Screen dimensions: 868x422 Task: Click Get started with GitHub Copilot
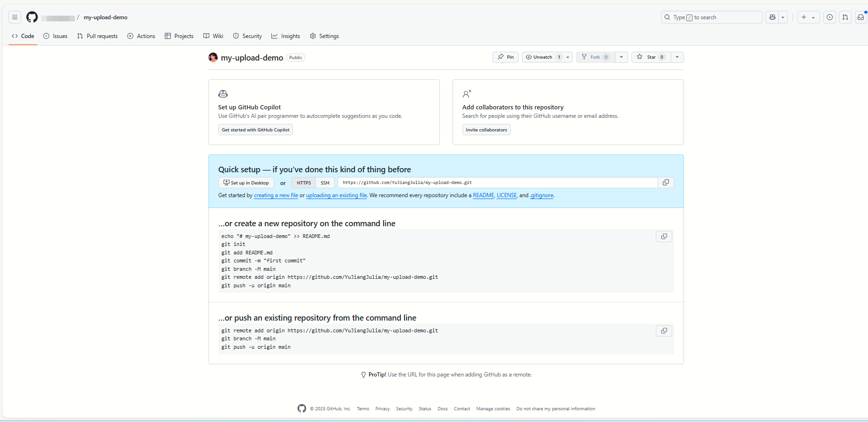[255, 130]
